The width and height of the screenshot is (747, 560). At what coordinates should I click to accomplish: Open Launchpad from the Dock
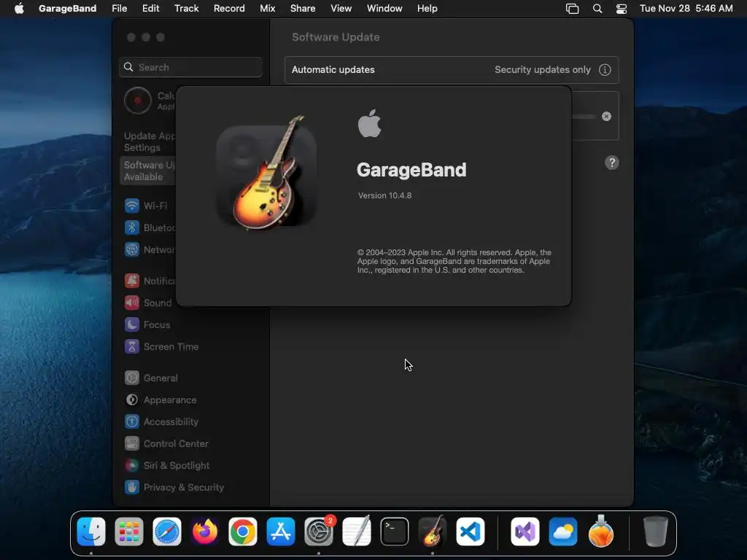pyautogui.click(x=129, y=532)
